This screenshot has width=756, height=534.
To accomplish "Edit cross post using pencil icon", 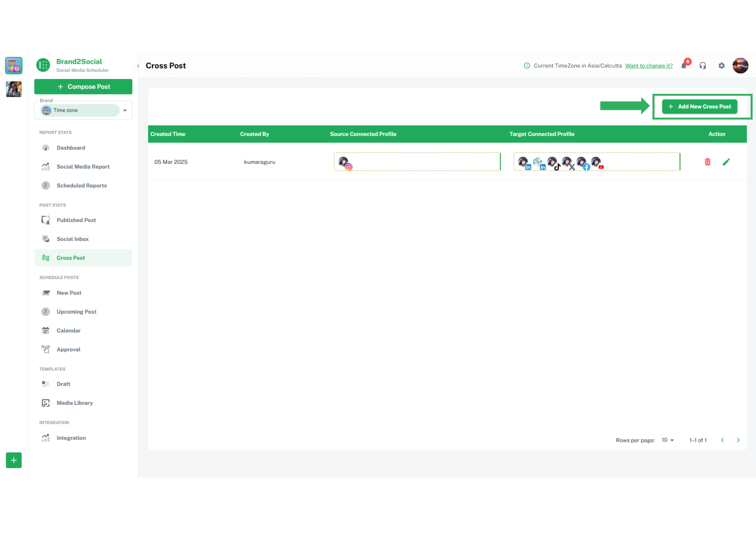I will [726, 162].
